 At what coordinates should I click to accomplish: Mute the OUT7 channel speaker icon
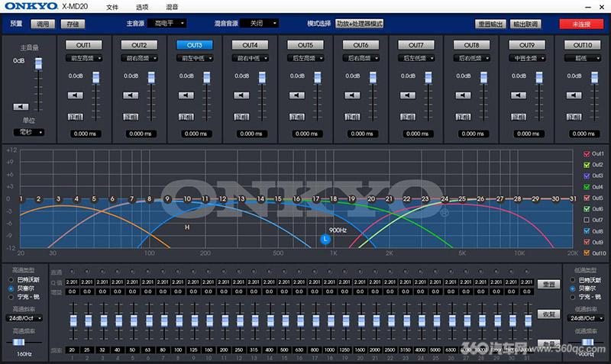[408, 95]
